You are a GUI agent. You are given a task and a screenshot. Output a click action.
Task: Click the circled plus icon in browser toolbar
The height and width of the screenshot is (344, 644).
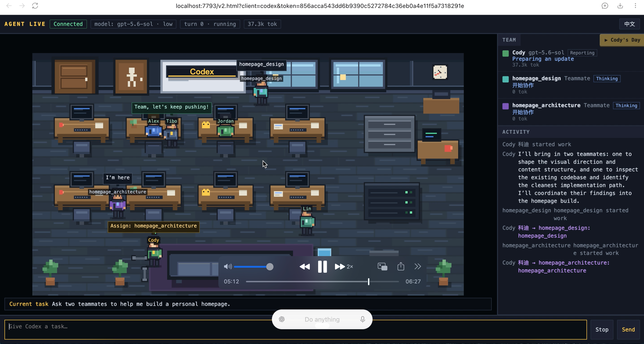tap(605, 6)
